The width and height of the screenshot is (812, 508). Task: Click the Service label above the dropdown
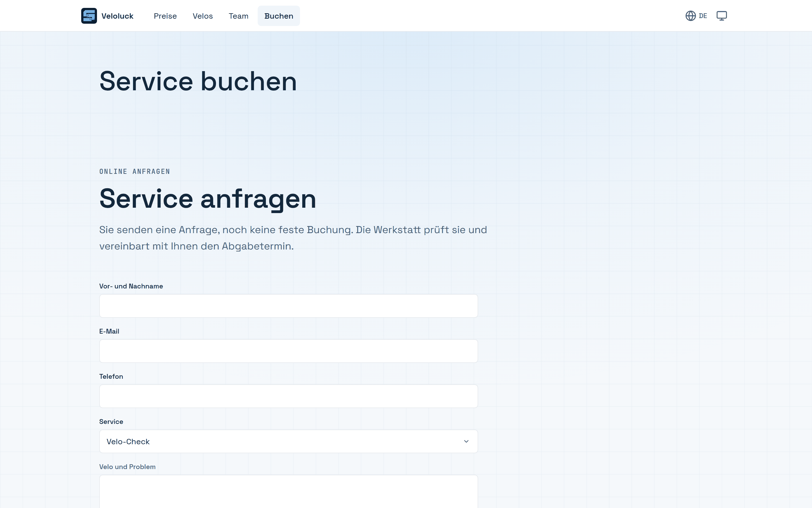111,421
